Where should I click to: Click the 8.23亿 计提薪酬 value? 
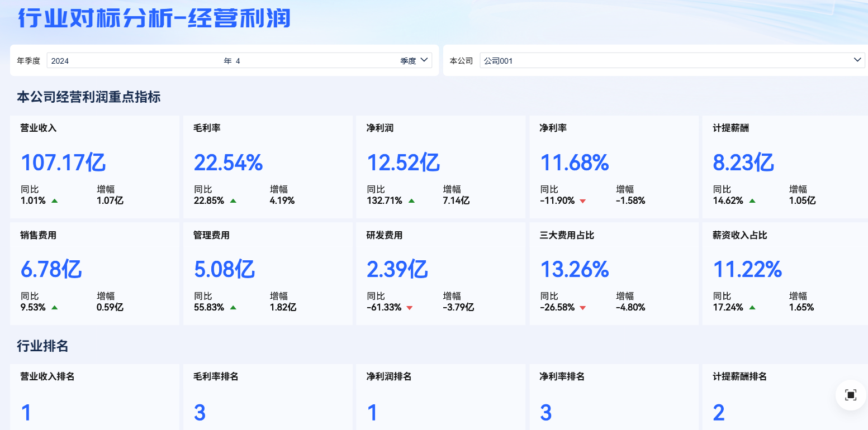coord(743,163)
